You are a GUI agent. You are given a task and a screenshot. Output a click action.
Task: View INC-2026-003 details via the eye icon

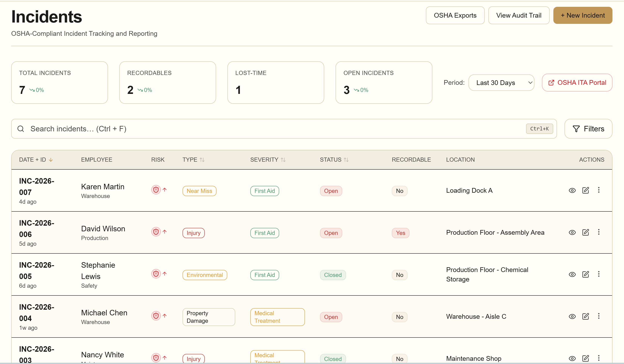[572, 358]
